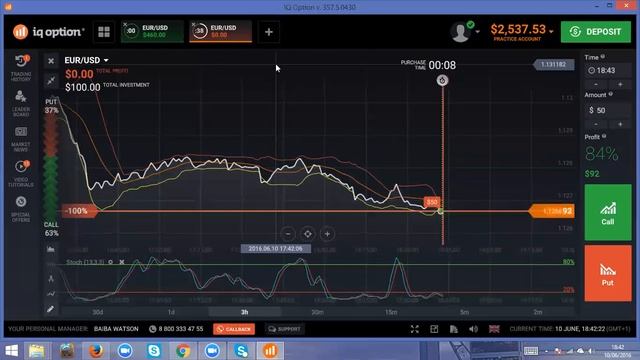This screenshot has height=360, width=640.
Task: Toggle sound with speaker icon
Action: [473, 329]
